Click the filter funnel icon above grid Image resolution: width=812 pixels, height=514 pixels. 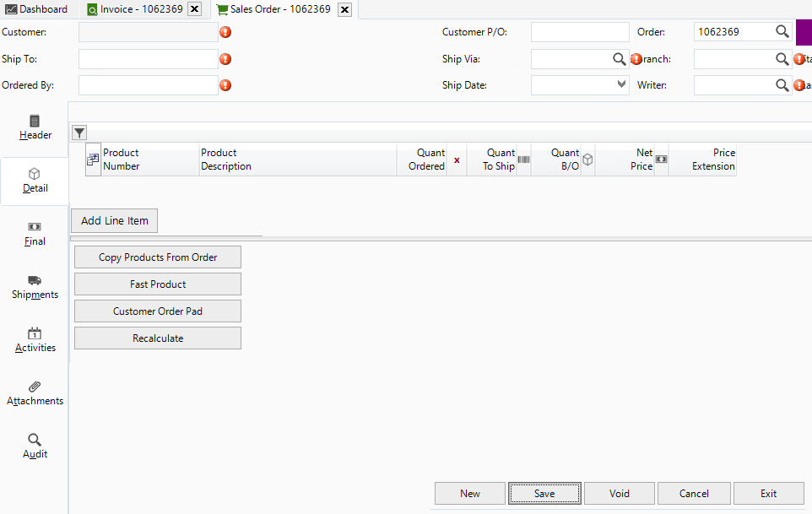tap(79, 133)
